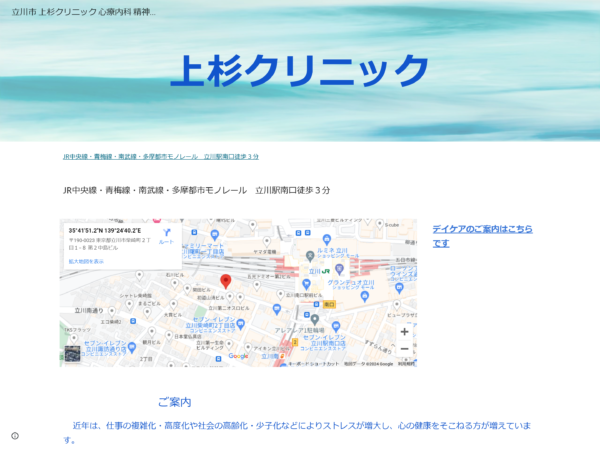Open the デイケアのご案内はこちらです link
This screenshot has height=450, width=600.
pyautogui.click(x=482, y=236)
